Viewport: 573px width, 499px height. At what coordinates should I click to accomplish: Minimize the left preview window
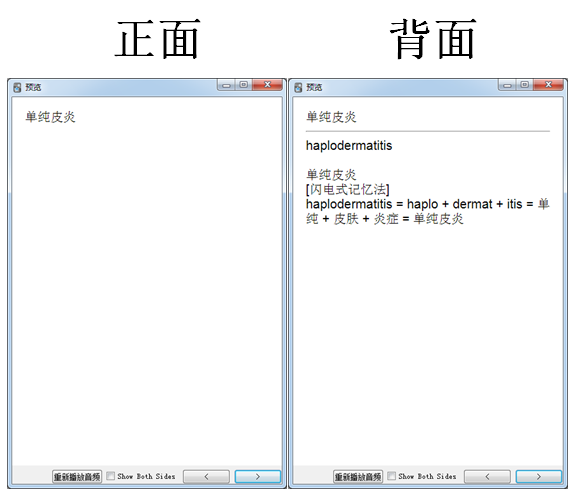226,85
